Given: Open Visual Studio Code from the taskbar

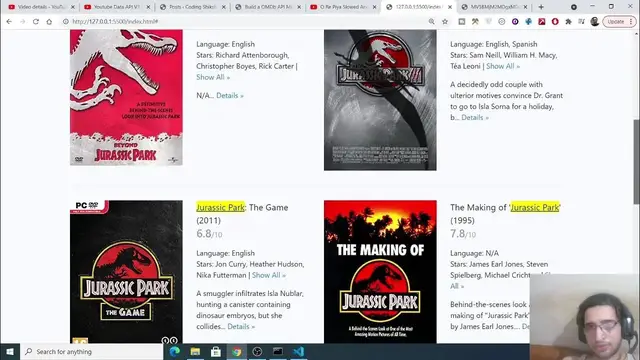Looking at the screenshot, I should pos(298,351).
